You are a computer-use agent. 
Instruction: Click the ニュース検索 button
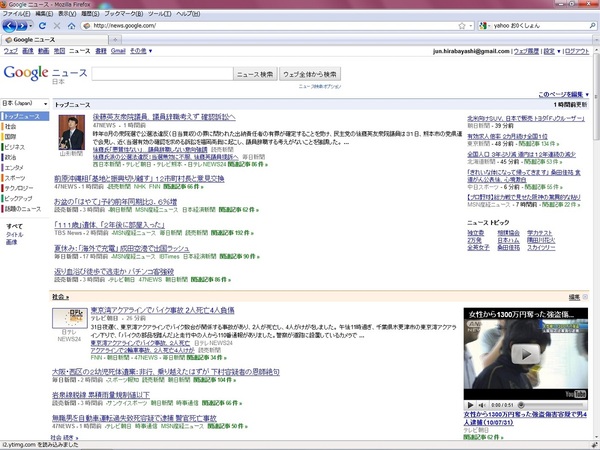[254, 74]
